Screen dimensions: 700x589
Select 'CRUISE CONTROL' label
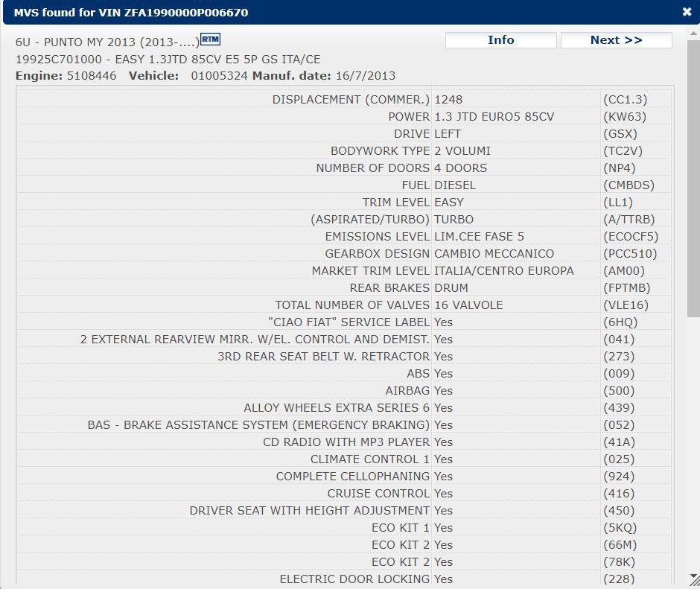[x=378, y=494]
